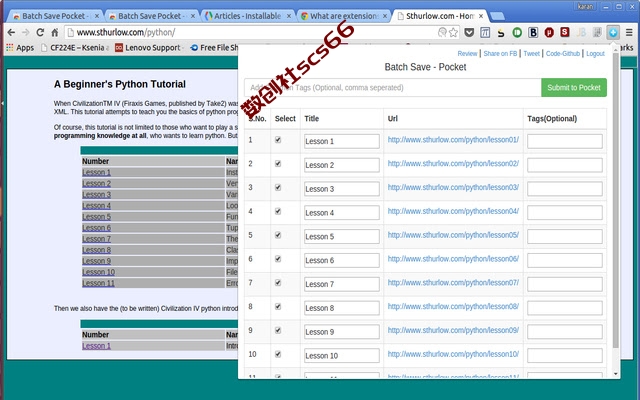Open the Lenovo Support bookmark
This screenshot has height=400, width=640.
tap(148, 48)
